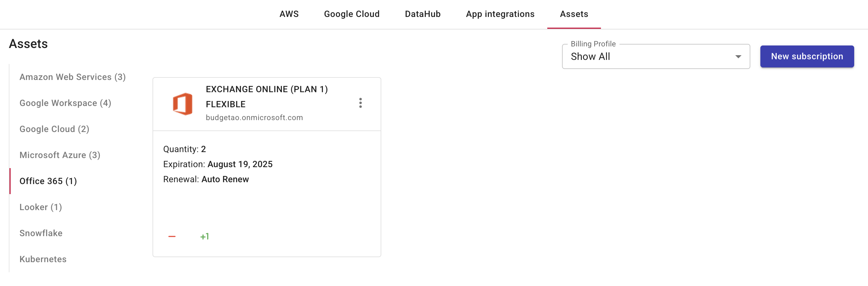Expand the Billing Profile dropdown arrow
Image resolution: width=868 pixels, height=286 pixels.
pyautogui.click(x=738, y=56)
